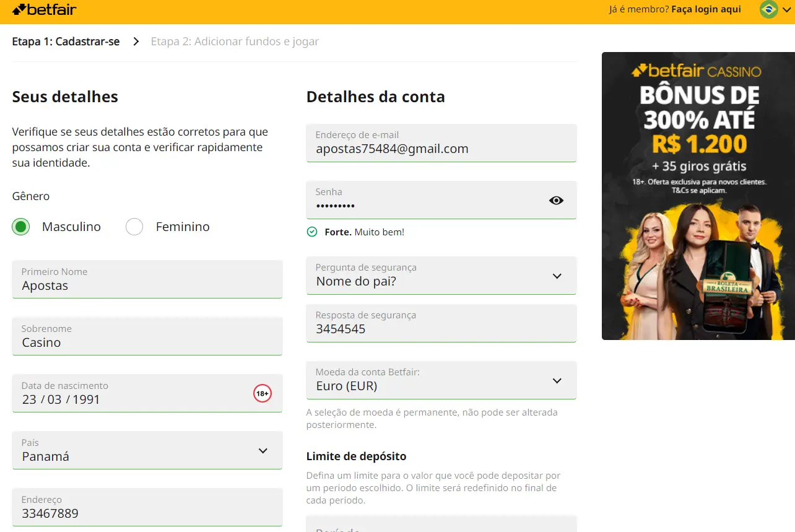Click the 'Gênero' label
The image size is (795, 532).
[x=31, y=196]
